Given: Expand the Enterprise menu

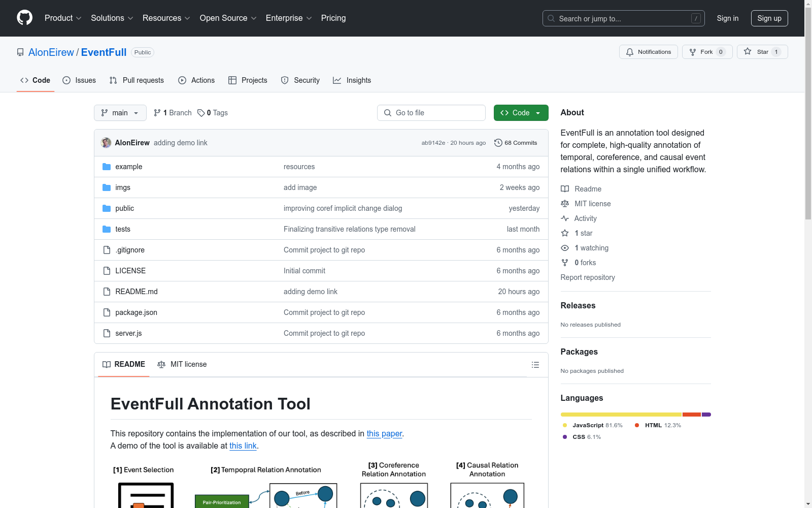Looking at the screenshot, I should point(289,18).
